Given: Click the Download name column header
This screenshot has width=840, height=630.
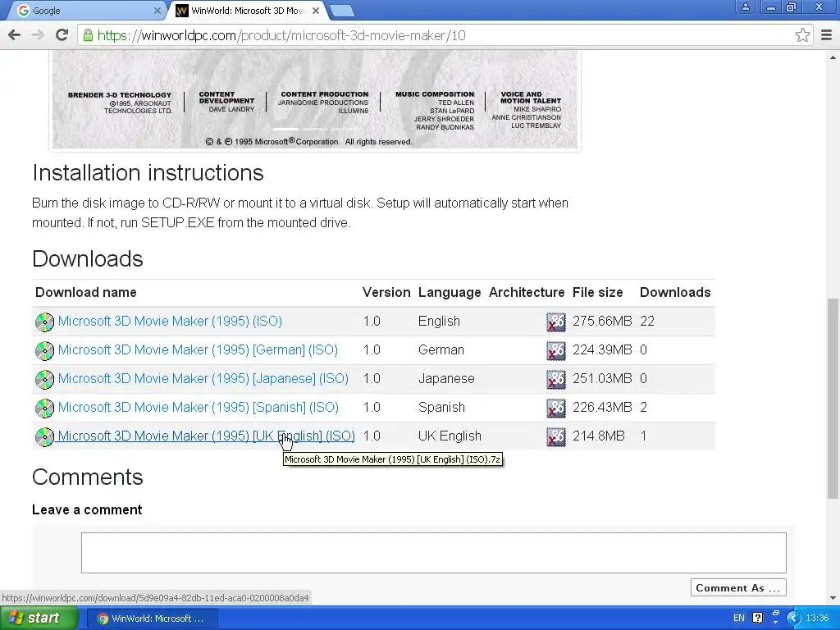Looking at the screenshot, I should click(85, 293).
